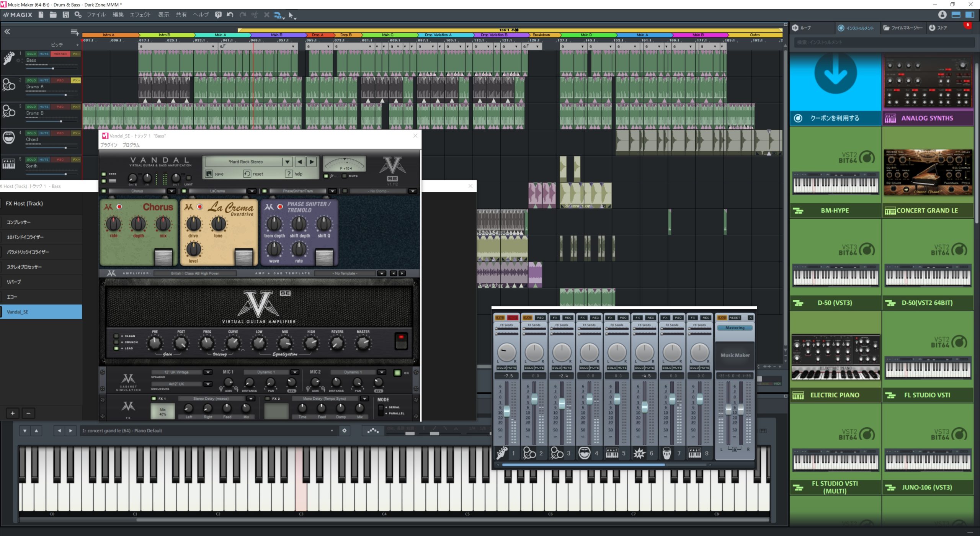980x536 pixels.
Task: Open the user account profile icon
Action: pyautogui.click(x=942, y=15)
